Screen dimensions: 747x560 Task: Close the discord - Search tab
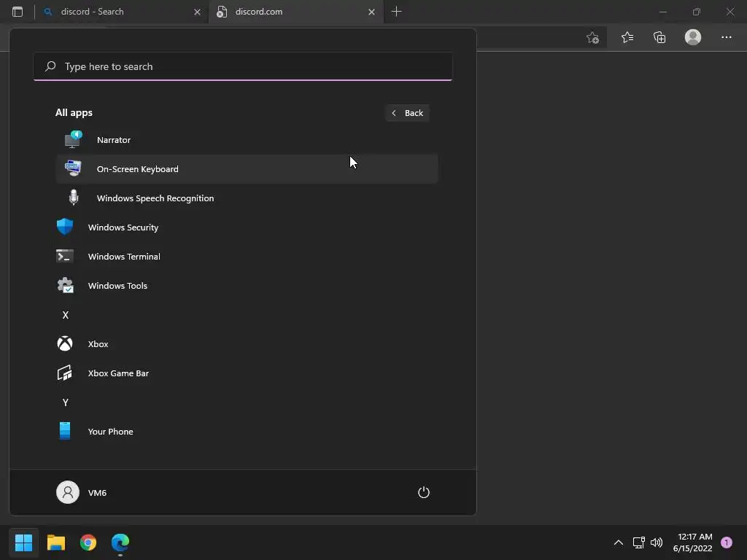pos(197,12)
